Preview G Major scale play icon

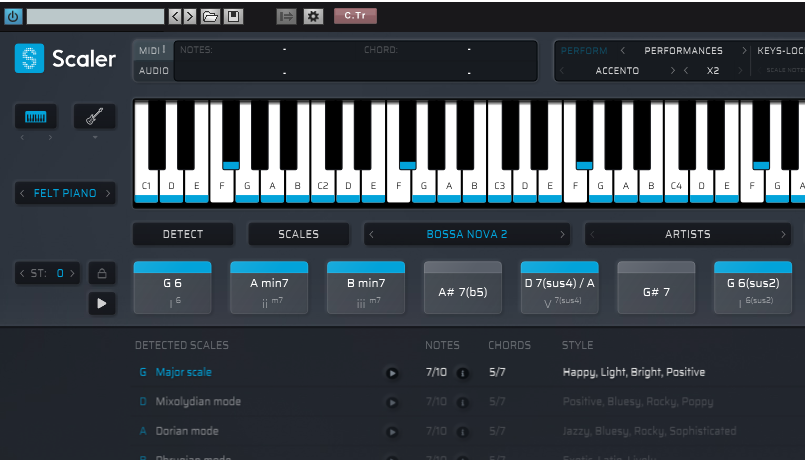point(392,373)
